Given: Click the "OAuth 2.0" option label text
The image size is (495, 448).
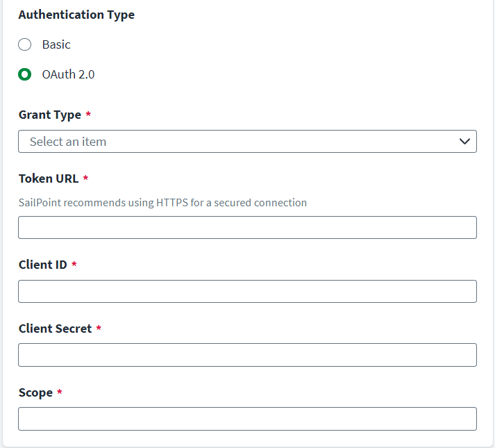Looking at the screenshot, I should tap(68, 74).
